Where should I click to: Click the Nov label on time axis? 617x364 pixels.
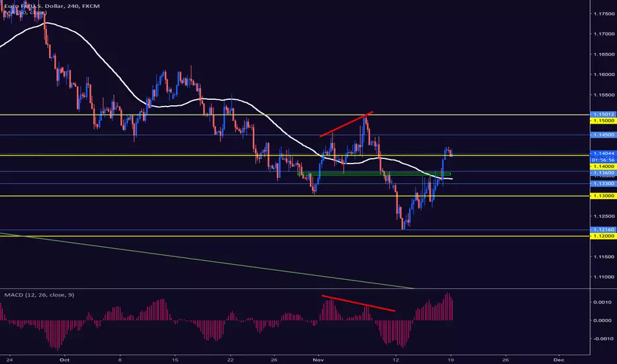pos(318,359)
